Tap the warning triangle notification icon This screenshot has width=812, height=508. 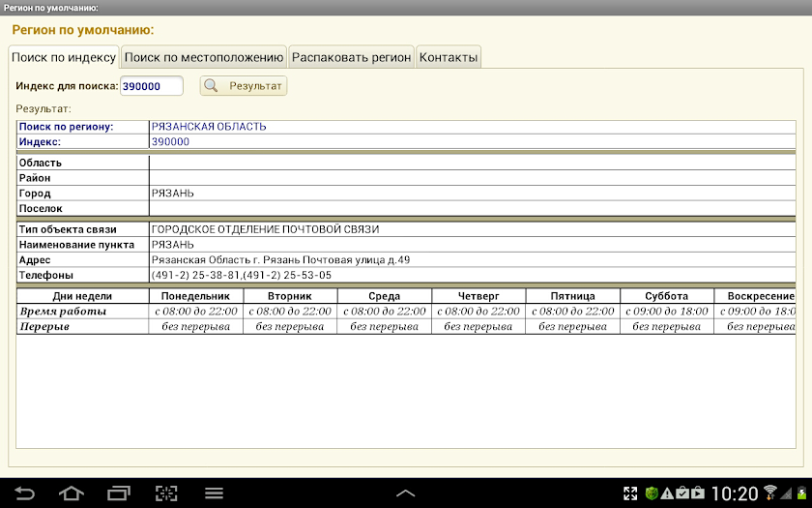(x=666, y=493)
